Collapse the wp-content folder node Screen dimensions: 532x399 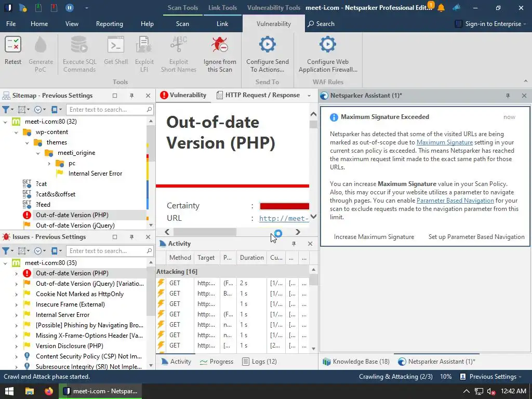pyautogui.click(x=16, y=132)
